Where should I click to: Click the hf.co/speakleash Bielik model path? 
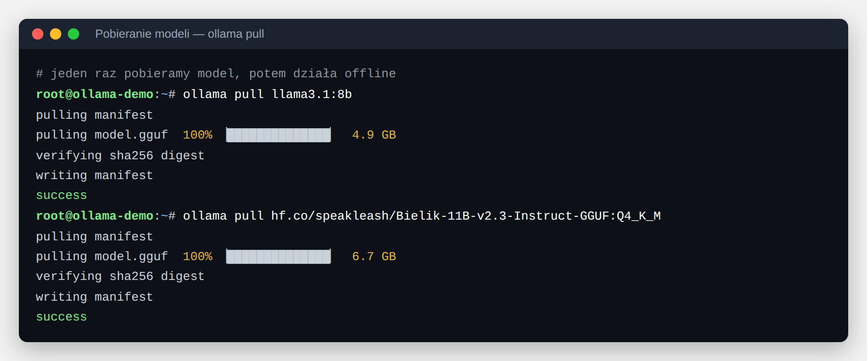466,216
